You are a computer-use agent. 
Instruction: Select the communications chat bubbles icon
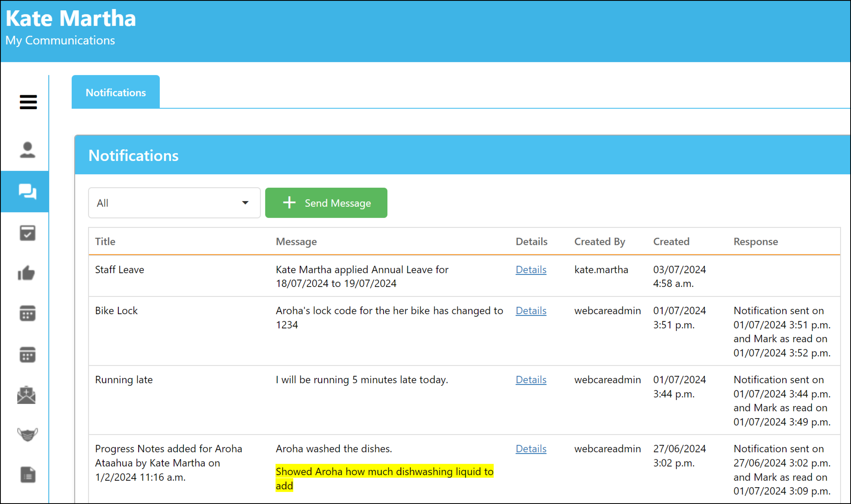click(x=27, y=191)
